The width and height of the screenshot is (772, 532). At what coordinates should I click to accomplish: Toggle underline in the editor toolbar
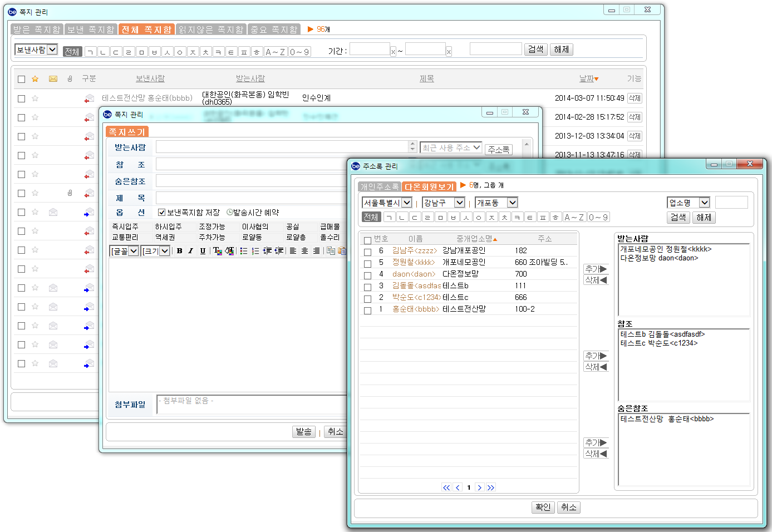(x=203, y=251)
